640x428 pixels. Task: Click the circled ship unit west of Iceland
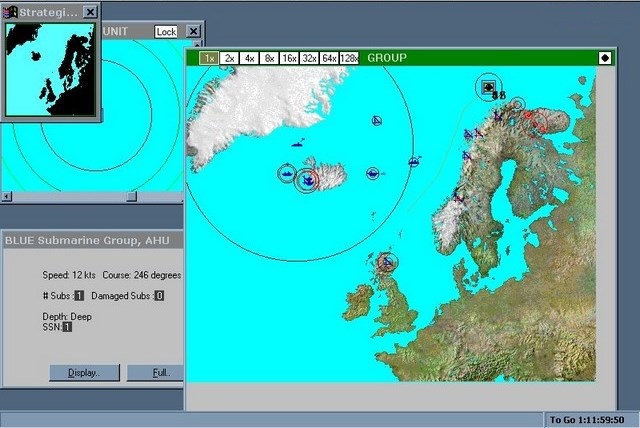click(288, 174)
